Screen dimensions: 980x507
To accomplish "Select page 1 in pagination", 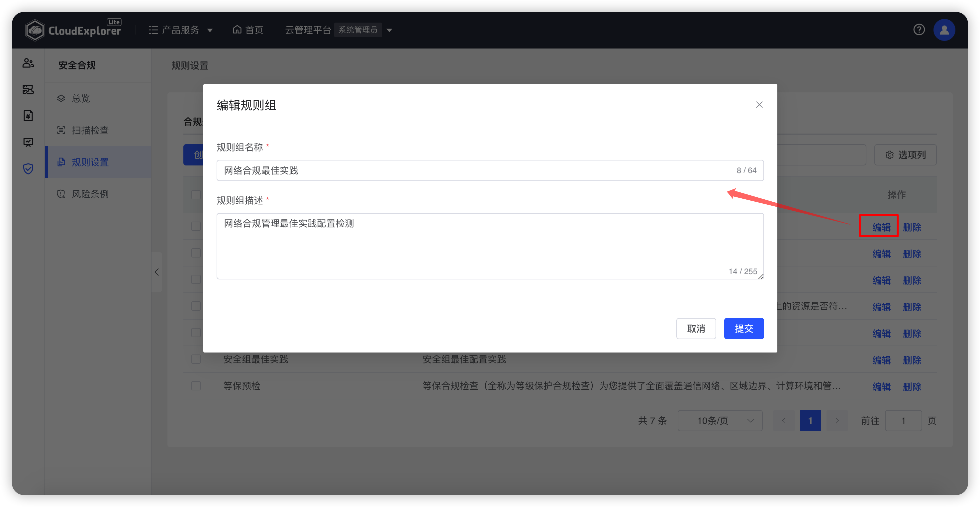I will pyautogui.click(x=810, y=420).
